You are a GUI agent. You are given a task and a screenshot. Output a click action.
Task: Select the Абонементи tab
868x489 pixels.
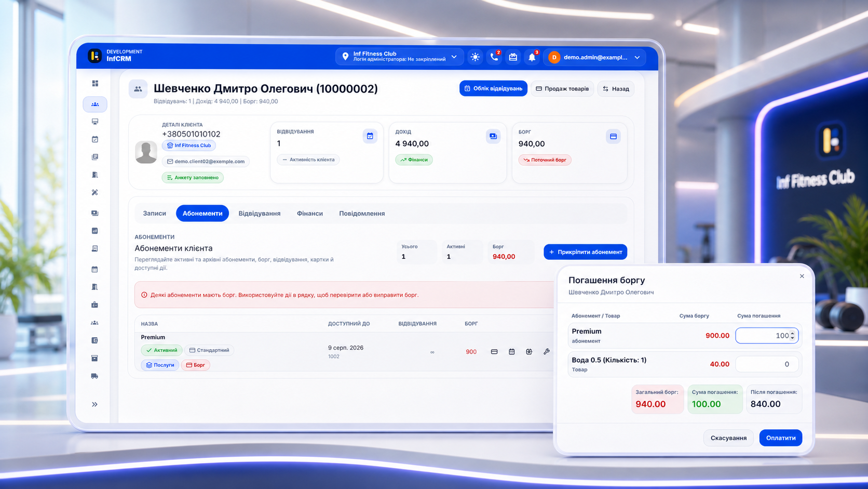pos(202,214)
